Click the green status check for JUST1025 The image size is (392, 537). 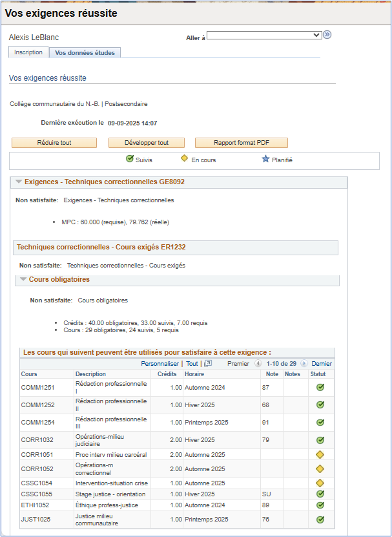(x=320, y=520)
